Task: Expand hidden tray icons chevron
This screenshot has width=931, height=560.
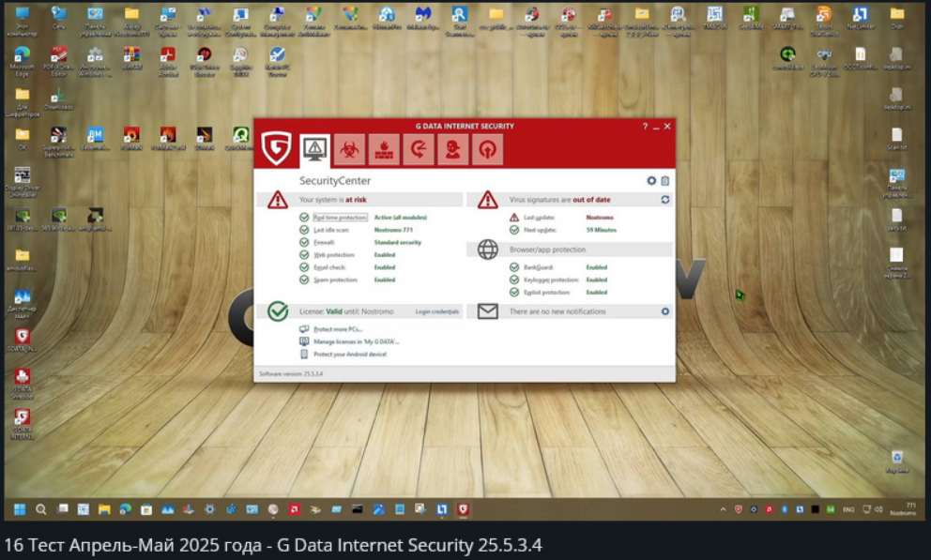Action: click(723, 509)
